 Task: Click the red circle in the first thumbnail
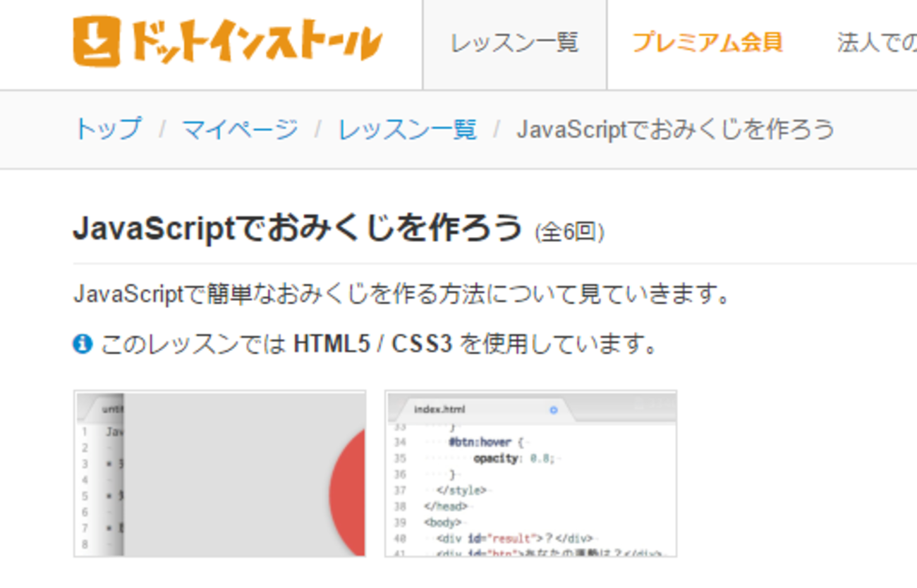click(348, 492)
